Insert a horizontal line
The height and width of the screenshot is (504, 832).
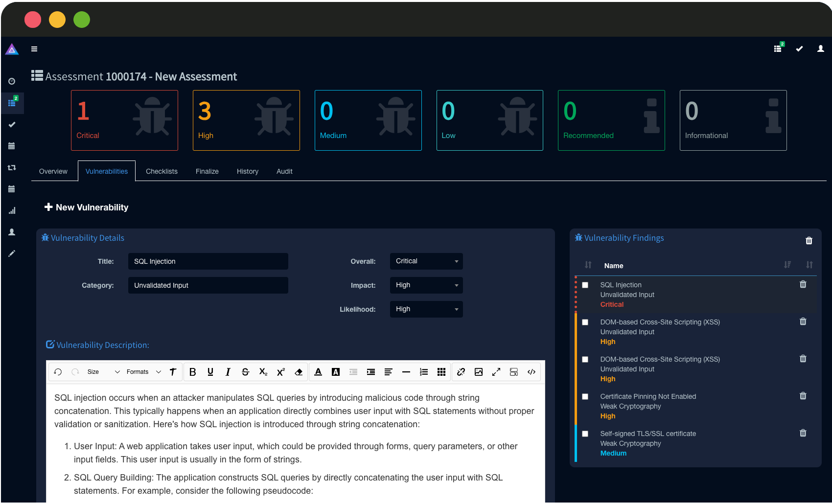pos(406,372)
